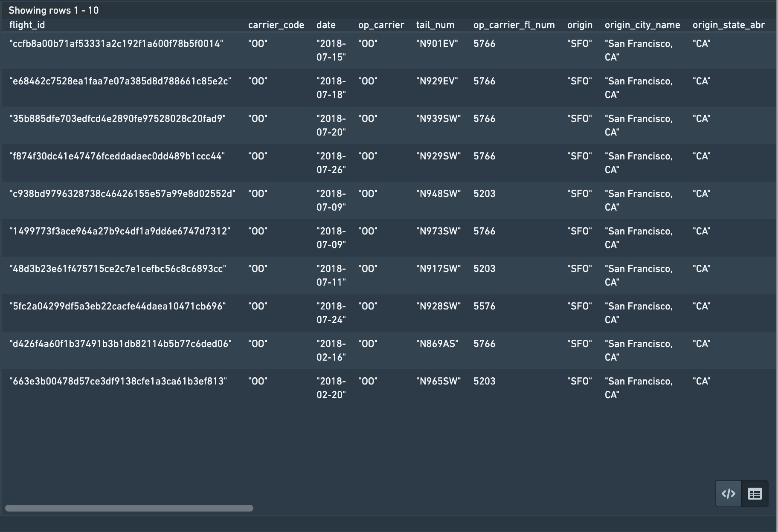Image resolution: width=778 pixels, height=532 pixels.
Task: Click the date cell "2018-02-16"
Action: (331, 351)
